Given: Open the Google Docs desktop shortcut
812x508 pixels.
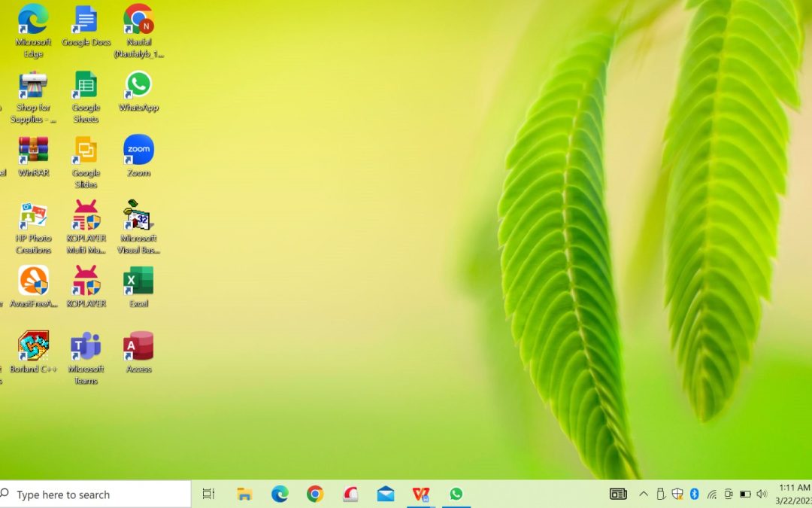Looking at the screenshot, I should coord(86,26).
